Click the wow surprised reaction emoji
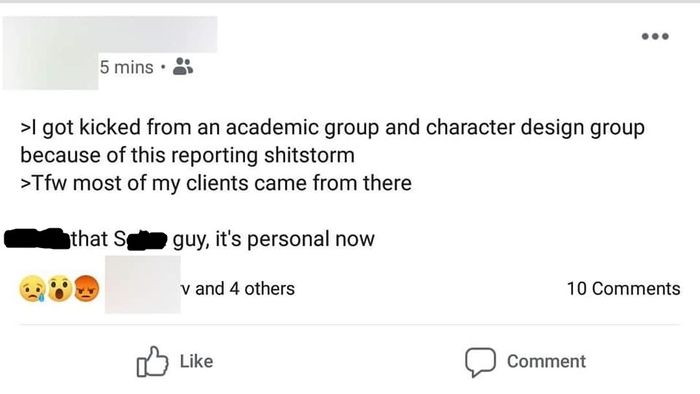The width and height of the screenshot is (700, 394). (59, 288)
